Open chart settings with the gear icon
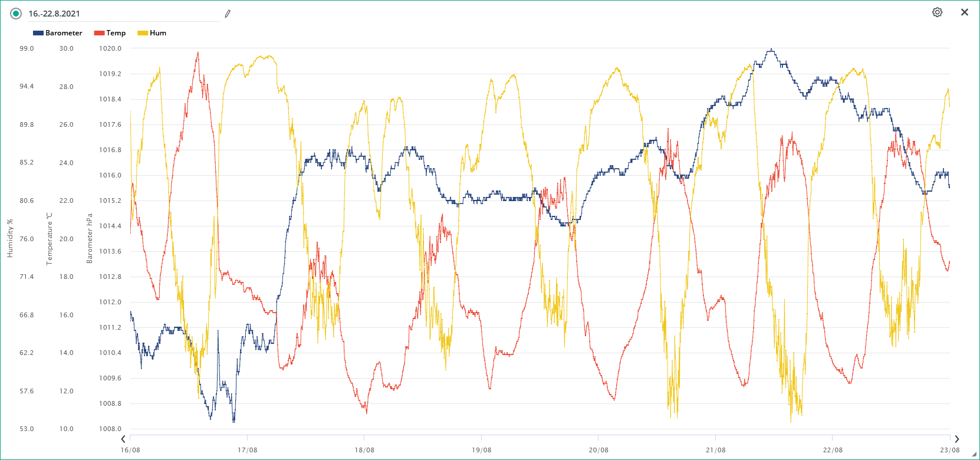Viewport: 980px width, 460px height. pos(937,12)
